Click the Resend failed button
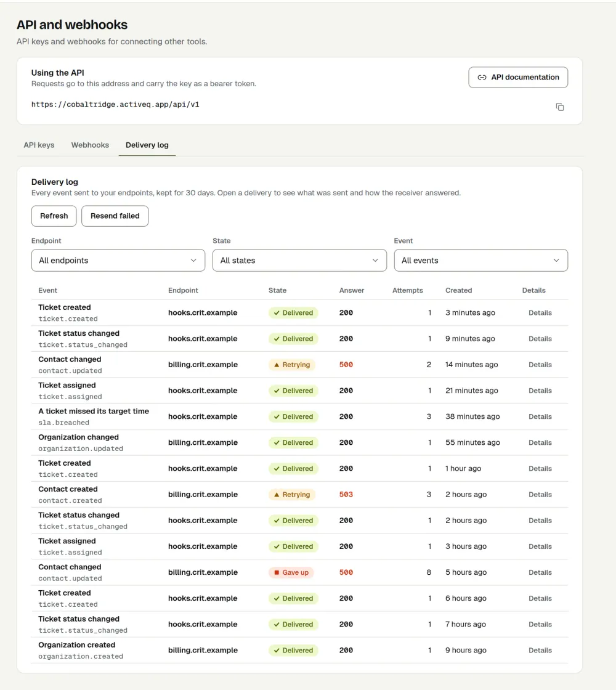This screenshot has width=616, height=690. [115, 216]
